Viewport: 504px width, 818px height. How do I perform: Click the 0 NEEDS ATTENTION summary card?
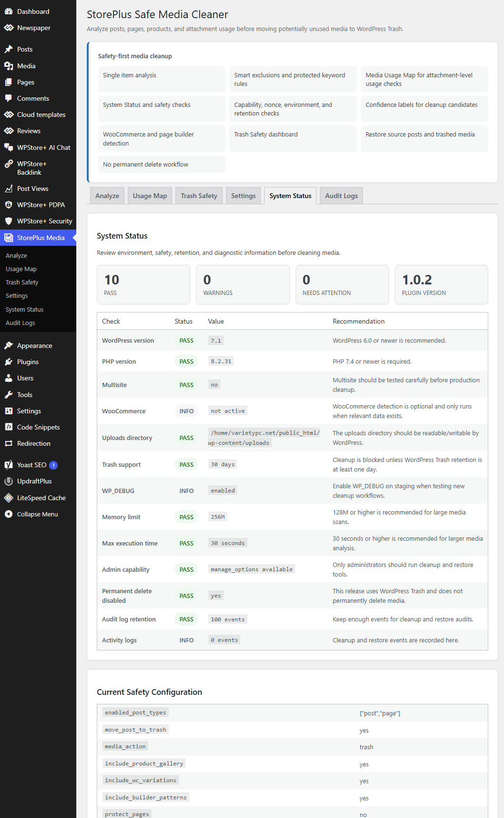[x=342, y=284]
